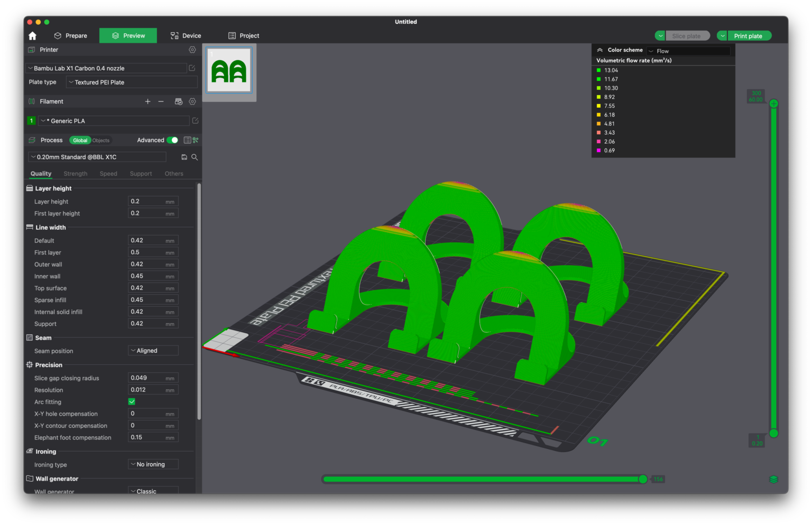Image resolution: width=812 pixels, height=525 pixels.
Task: Click the Filament AMS synchronization icon
Action: 179,101
